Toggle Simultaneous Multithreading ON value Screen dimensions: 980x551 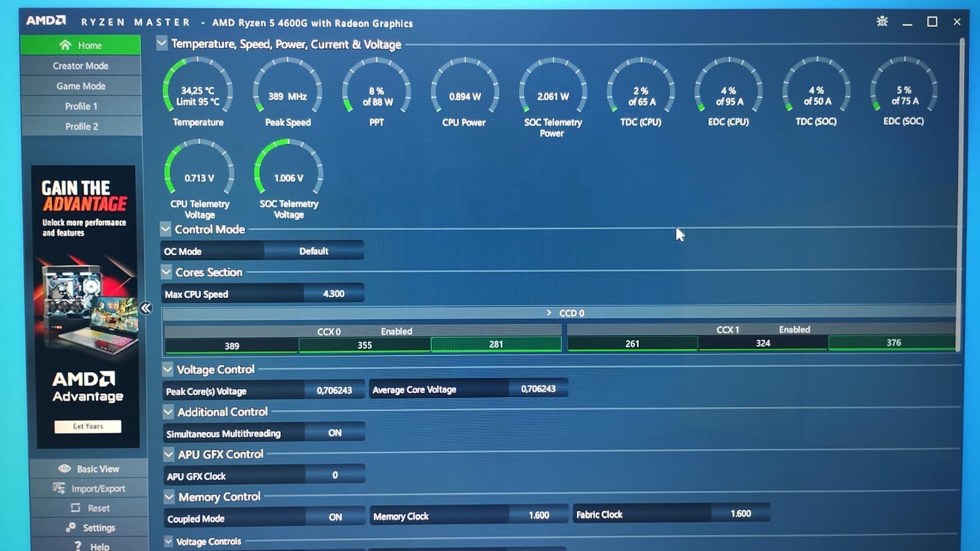coord(334,433)
